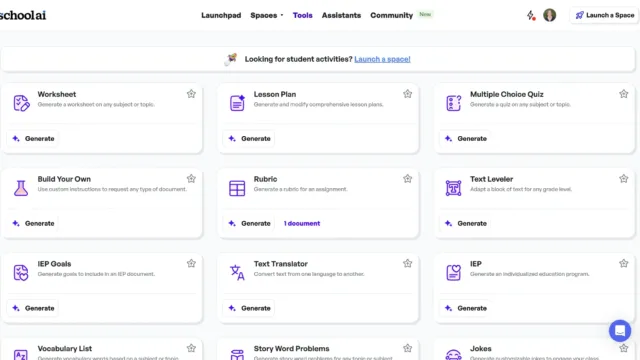Open the Rubric '1 document' link
Image resolution: width=640 pixels, height=360 pixels.
(x=302, y=223)
